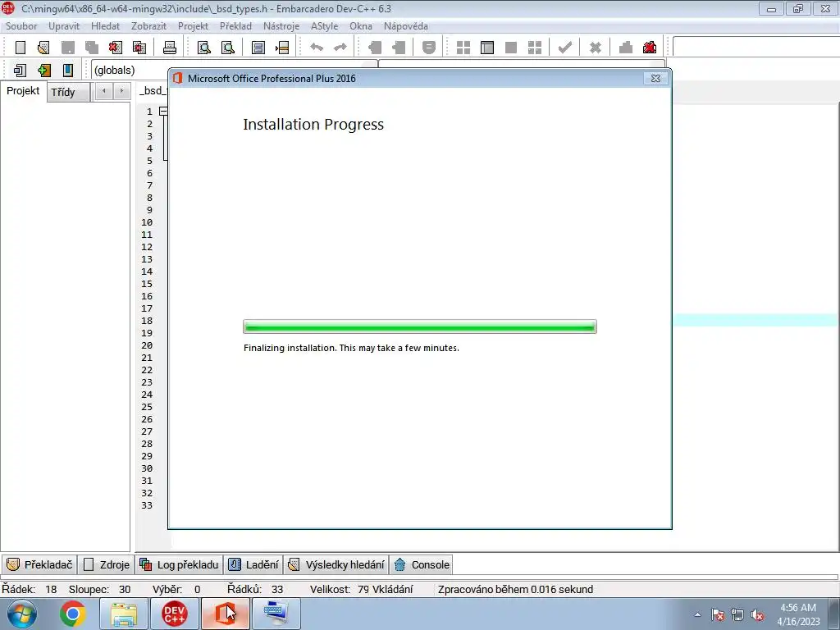Viewport: 840px width, 630px height.
Task: Close the Microsoft Office installer dialog
Action: (655, 78)
